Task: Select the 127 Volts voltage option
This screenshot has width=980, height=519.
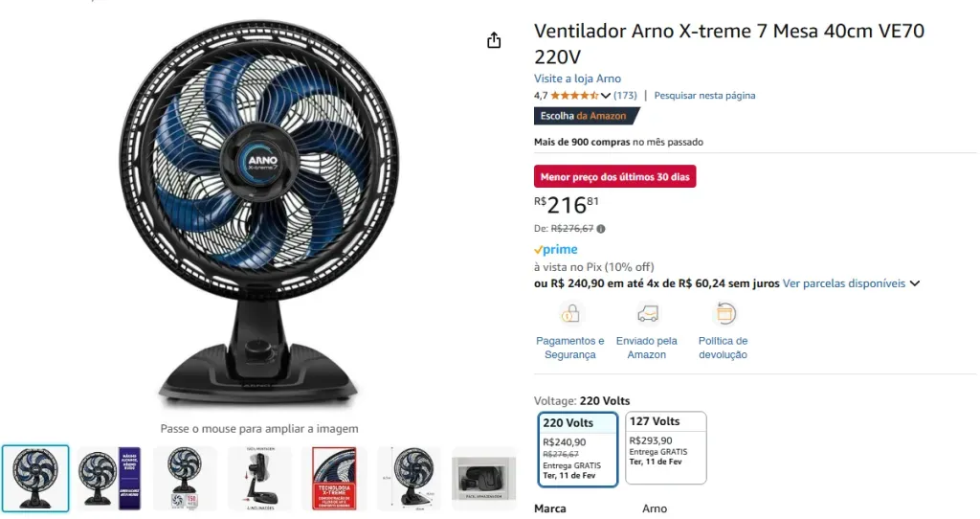Action: coord(666,448)
